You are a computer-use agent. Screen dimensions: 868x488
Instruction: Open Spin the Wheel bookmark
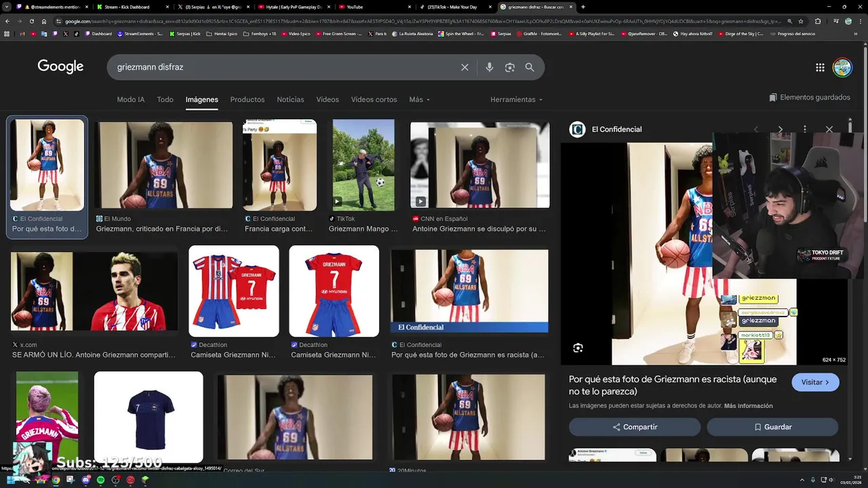click(461, 33)
